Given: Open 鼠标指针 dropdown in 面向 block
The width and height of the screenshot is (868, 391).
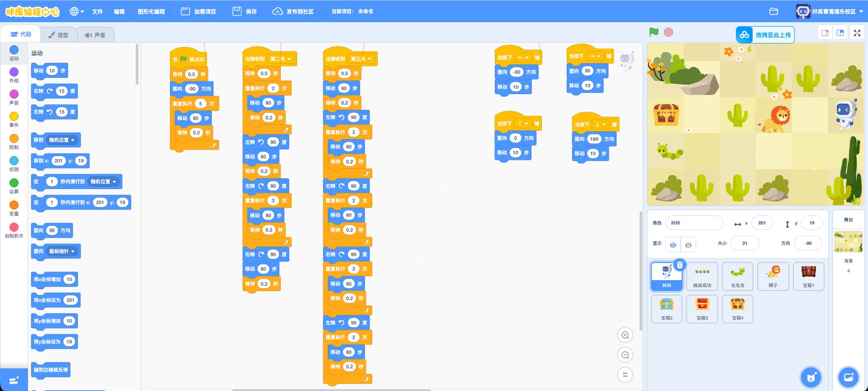Looking at the screenshot, I should pyautogui.click(x=62, y=251).
